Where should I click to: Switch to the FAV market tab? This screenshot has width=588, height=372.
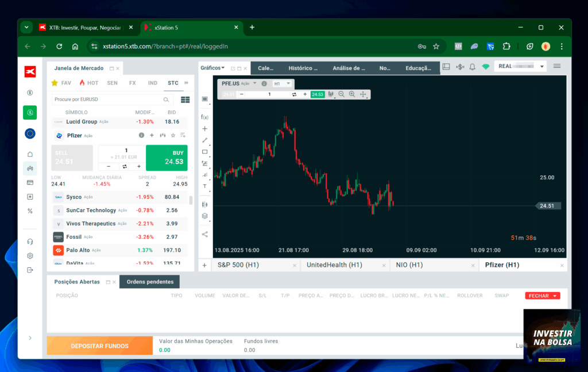(x=61, y=83)
